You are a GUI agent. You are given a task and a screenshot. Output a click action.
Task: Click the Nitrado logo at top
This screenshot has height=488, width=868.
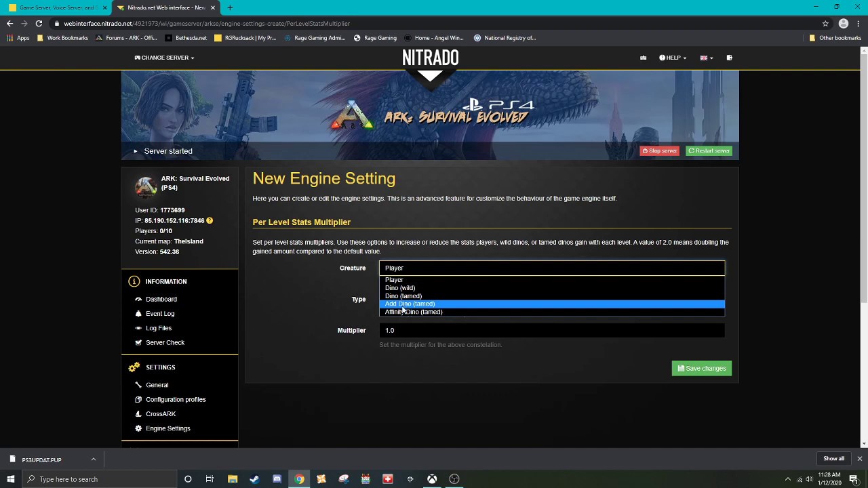tap(430, 58)
